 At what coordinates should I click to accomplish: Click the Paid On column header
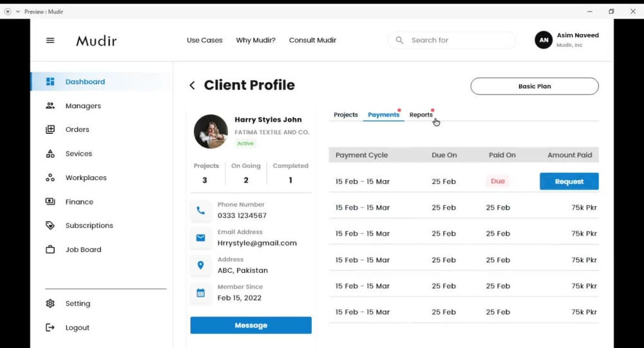(502, 155)
